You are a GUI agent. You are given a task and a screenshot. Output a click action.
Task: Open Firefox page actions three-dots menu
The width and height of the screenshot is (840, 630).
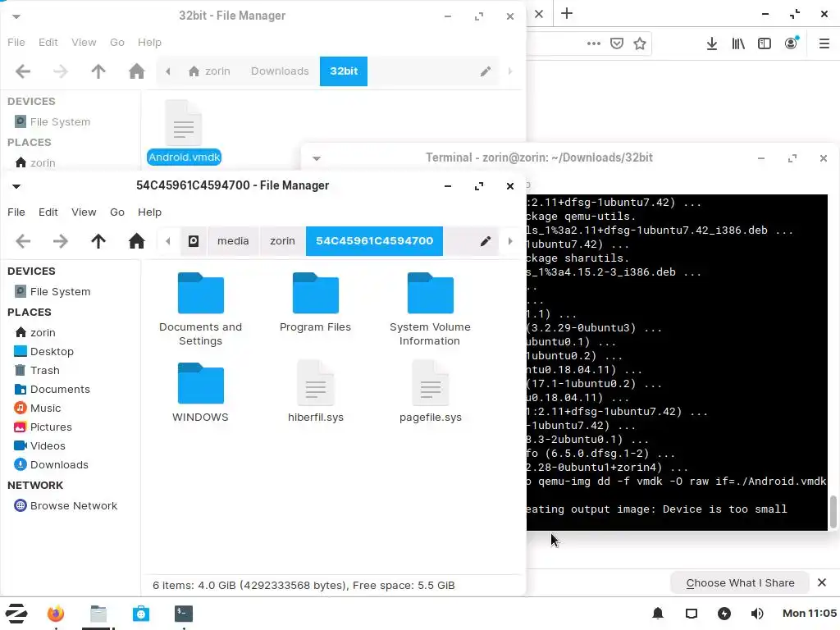click(594, 43)
